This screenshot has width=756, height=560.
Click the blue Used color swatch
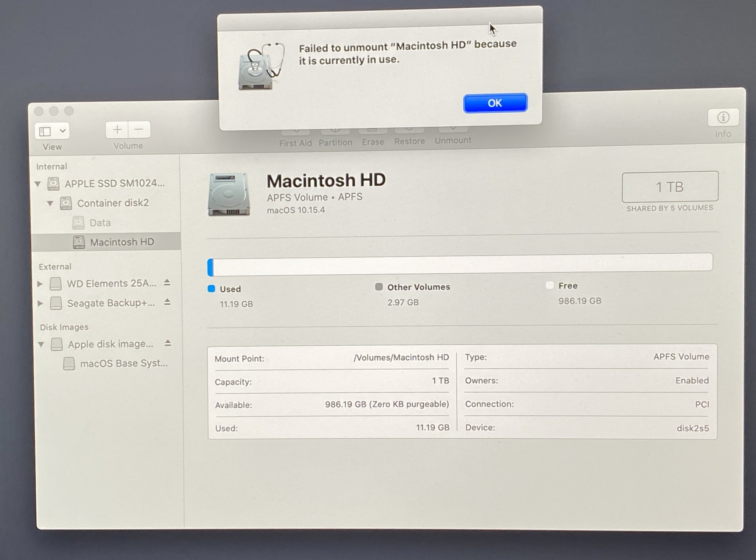[x=211, y=289]
